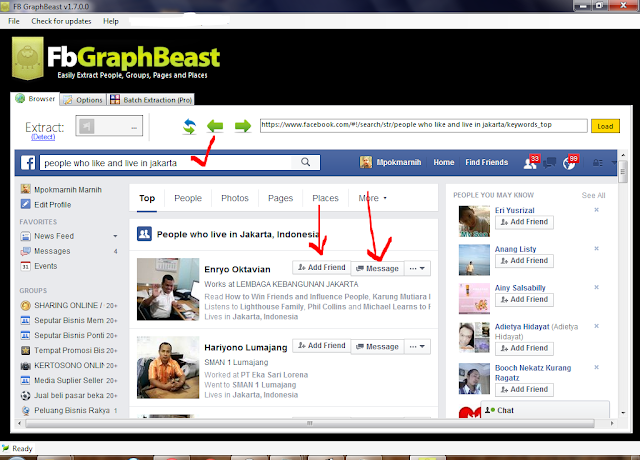Viewport: 640px width, 460px height.
Task: Open the File menu
Action: [x=14, y=21]
